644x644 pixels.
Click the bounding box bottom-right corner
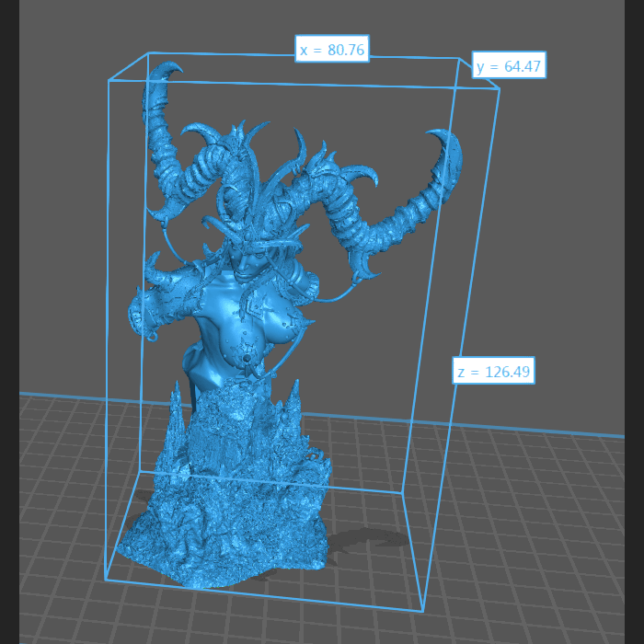(x=422, y=611)
